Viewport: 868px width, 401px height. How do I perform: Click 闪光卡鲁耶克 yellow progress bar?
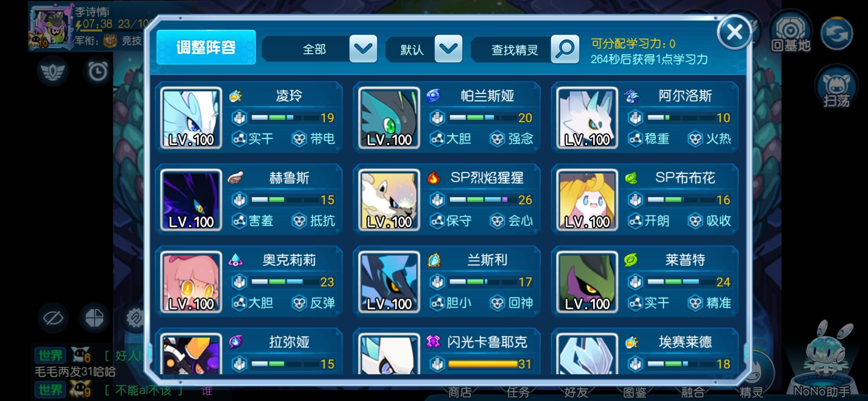coord(483,364)
